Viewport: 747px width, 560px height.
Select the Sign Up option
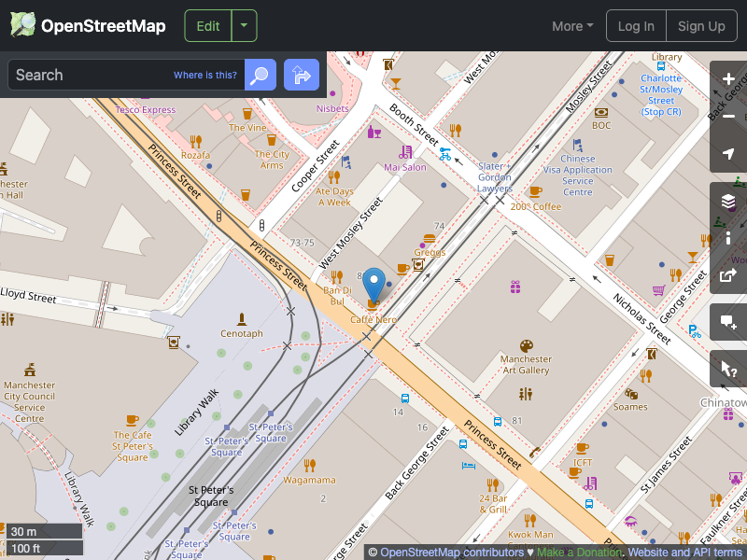coord(701,25)
